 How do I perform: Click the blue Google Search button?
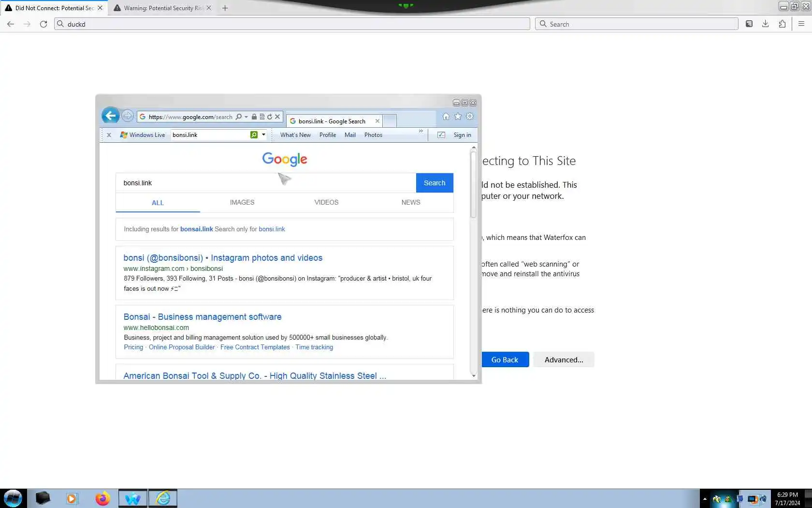click(435, 183)
